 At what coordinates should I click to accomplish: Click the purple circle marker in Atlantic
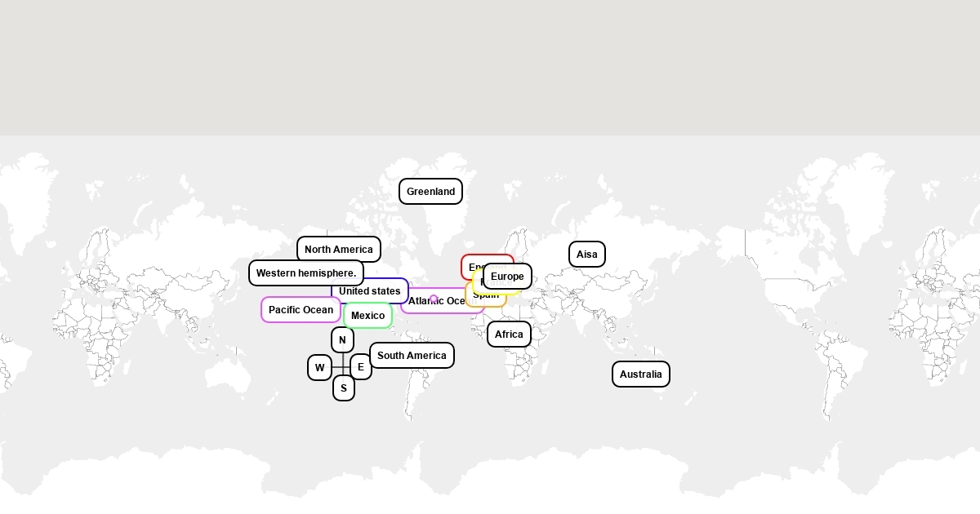[434, 299]
